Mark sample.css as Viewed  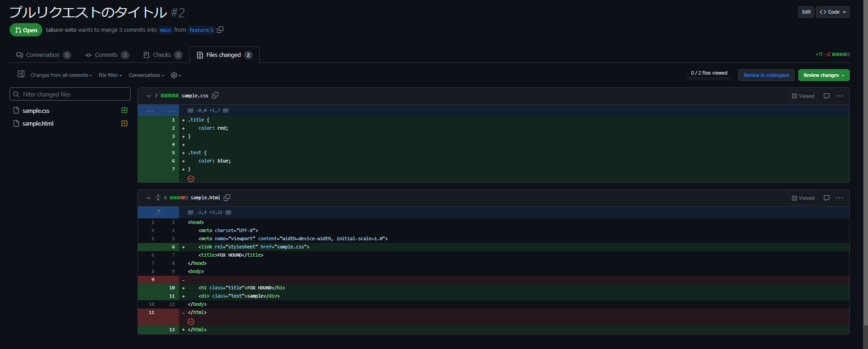(x=803, y=96)
